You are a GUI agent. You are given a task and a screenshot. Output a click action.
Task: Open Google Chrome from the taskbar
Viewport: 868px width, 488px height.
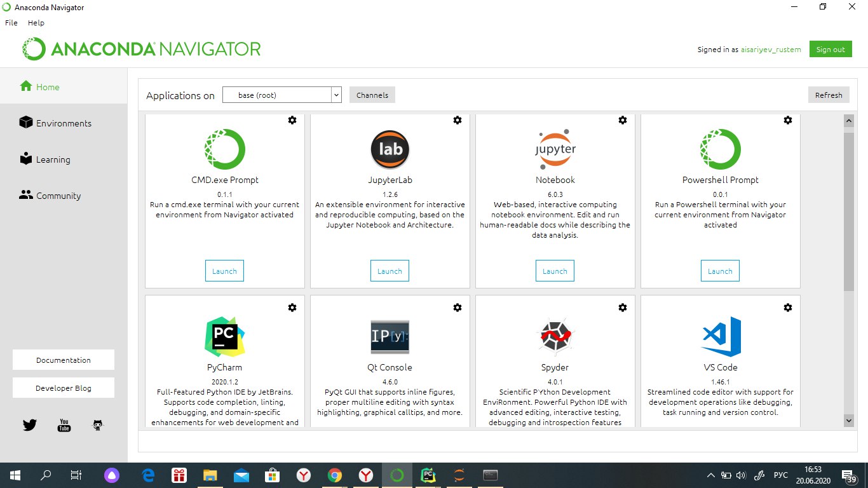pyautogui.click(x=335, y=475)
